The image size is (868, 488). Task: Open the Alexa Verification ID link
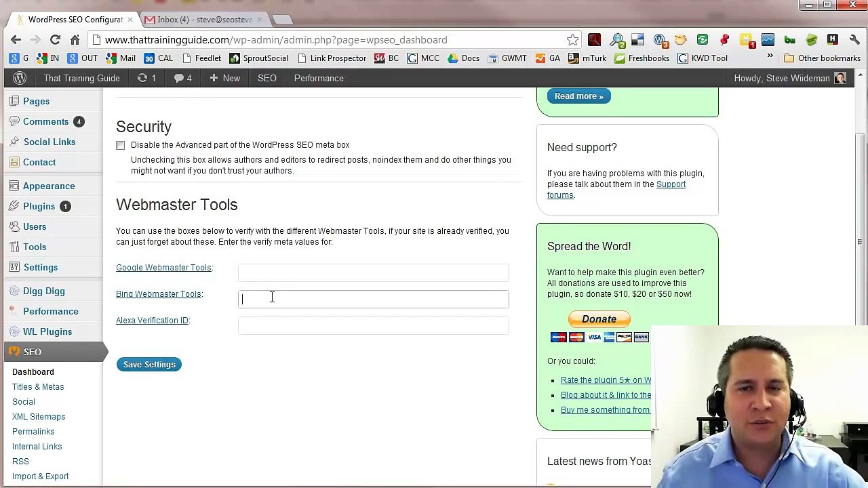pos(152,321)
